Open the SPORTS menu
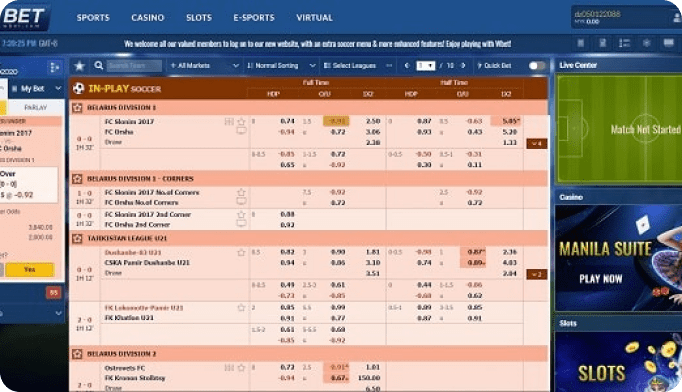This screenshot has height=392, width=682. 93,18
